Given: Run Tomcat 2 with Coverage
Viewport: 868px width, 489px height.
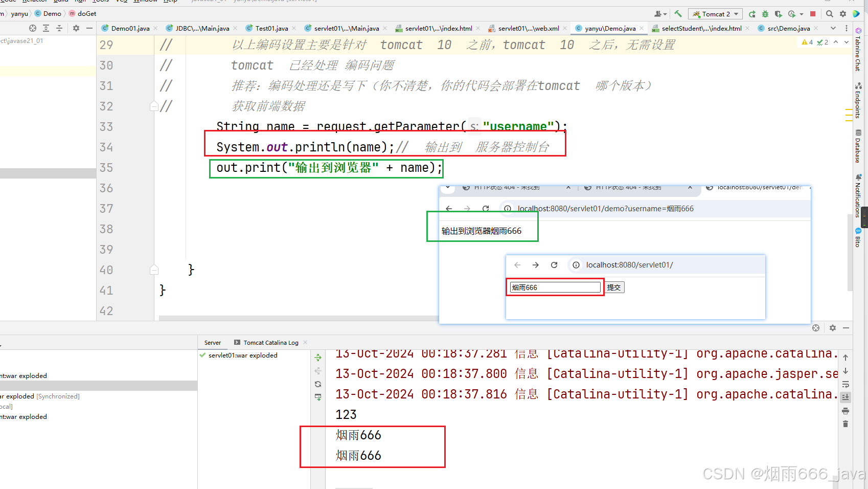Looking at the screenshot, I should click(x=778, y=14).
